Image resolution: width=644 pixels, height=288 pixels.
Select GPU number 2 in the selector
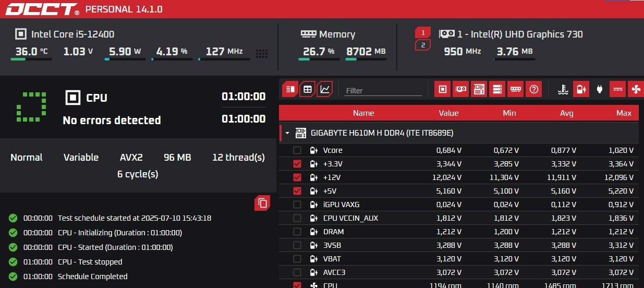[x=422, y=45]
